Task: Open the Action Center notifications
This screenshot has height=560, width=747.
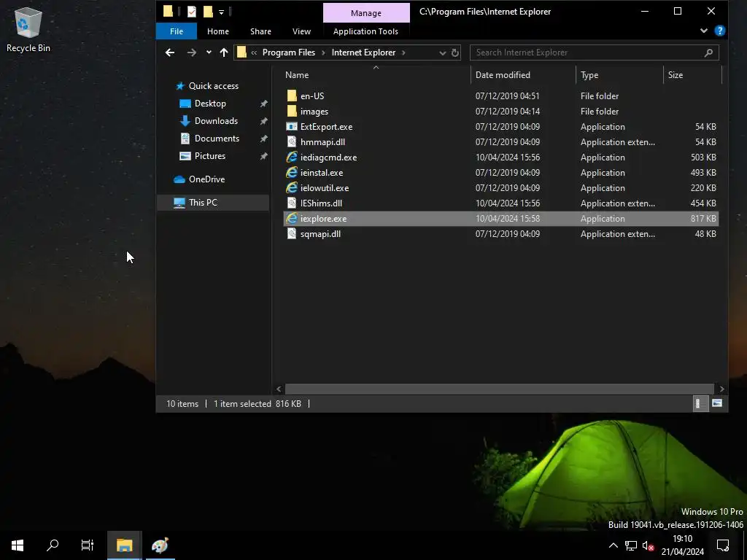Action: click(x=723, y=545)
